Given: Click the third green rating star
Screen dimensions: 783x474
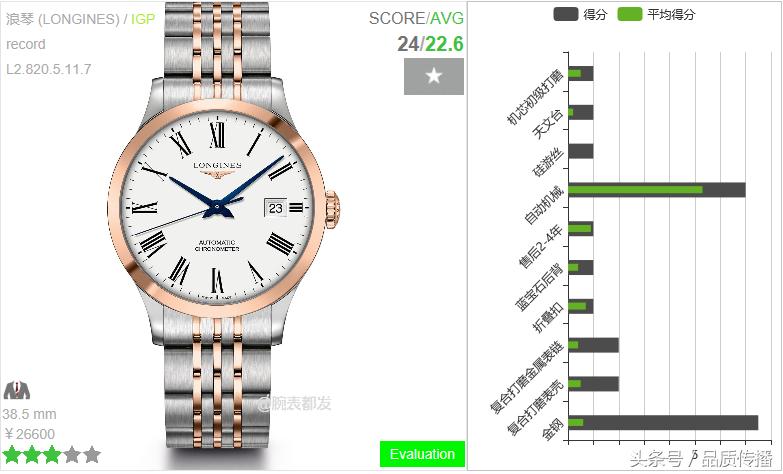Looking at the screenshot, I should pos(52,455).
